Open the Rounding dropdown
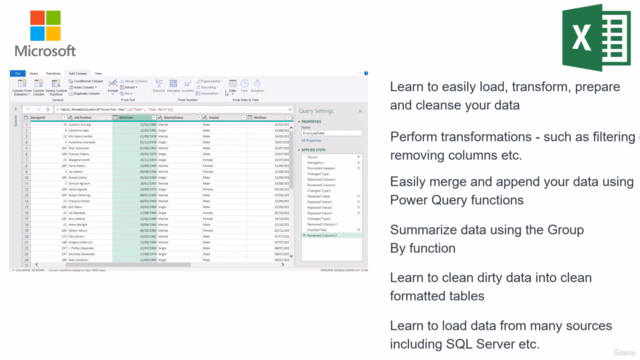Screen dimensions: 640x360 pos(207,87)
